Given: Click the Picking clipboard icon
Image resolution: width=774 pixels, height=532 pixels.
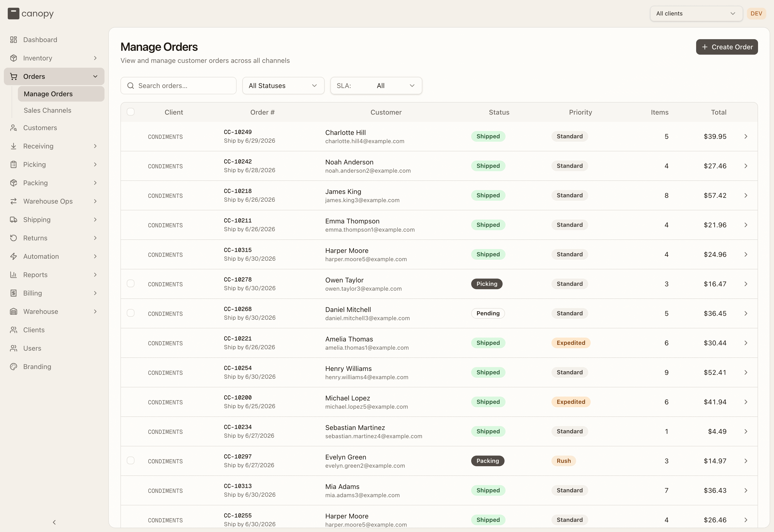Looking at the screenshot, I should (13, 164).
